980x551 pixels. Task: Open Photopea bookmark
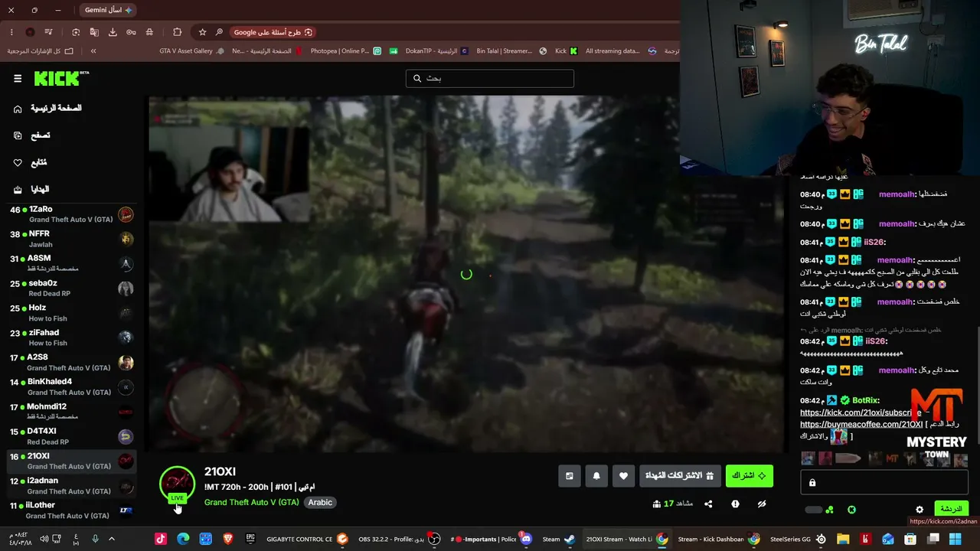345,51
